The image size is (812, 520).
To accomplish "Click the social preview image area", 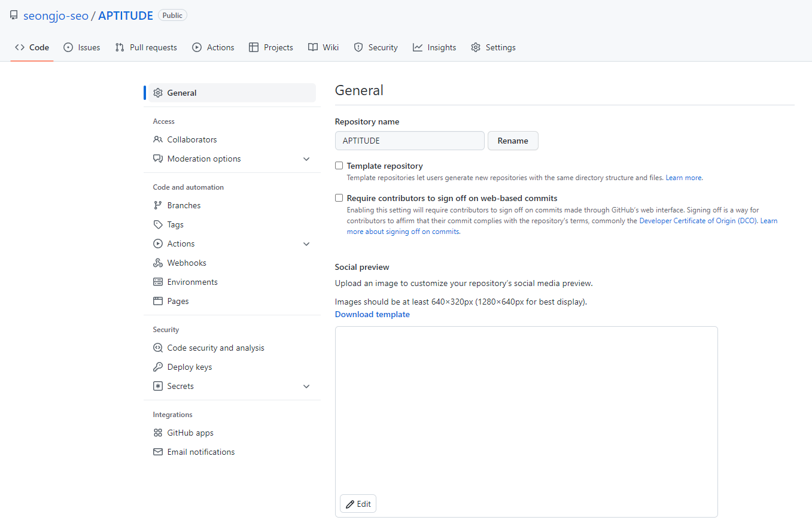I will point(526,421).
